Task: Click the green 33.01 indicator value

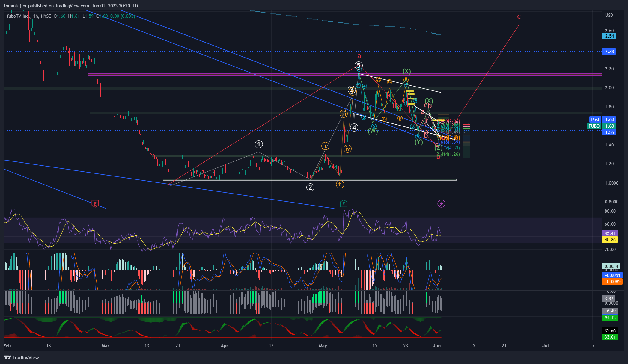Action: click(x=609, y=337)
